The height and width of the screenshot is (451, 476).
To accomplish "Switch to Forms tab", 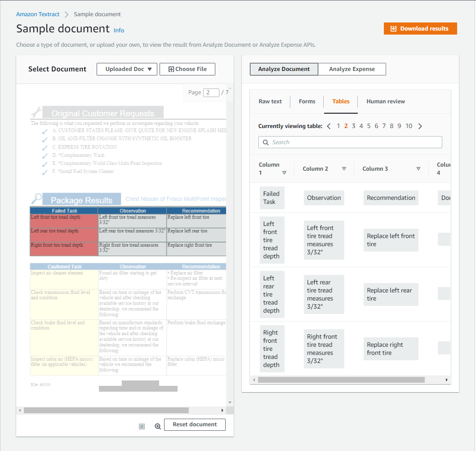I will [307, 102].
